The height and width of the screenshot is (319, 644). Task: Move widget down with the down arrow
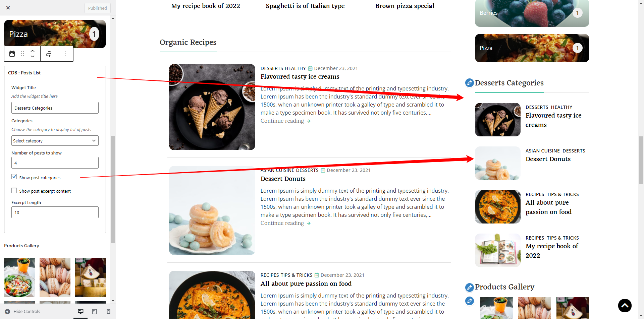33,56
